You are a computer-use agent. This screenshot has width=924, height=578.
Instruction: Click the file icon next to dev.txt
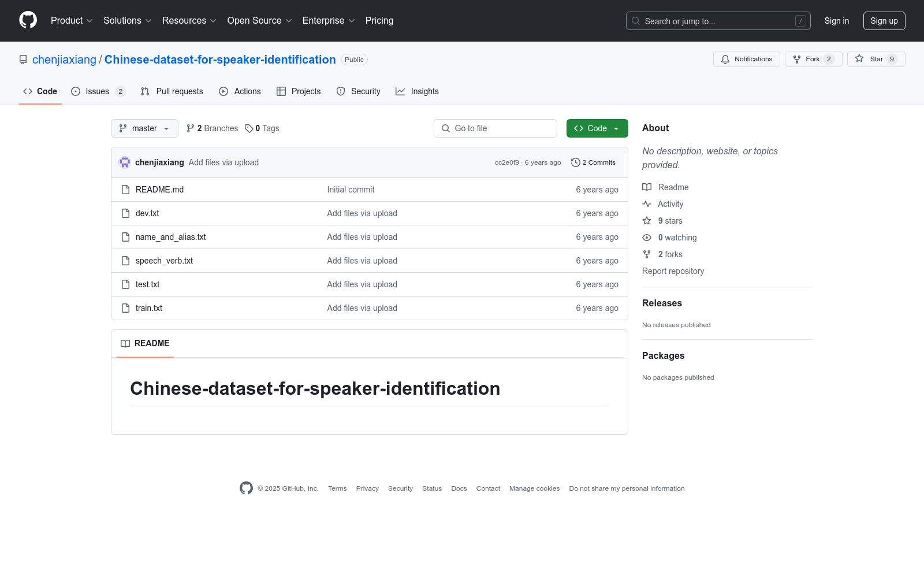point(125,213)
